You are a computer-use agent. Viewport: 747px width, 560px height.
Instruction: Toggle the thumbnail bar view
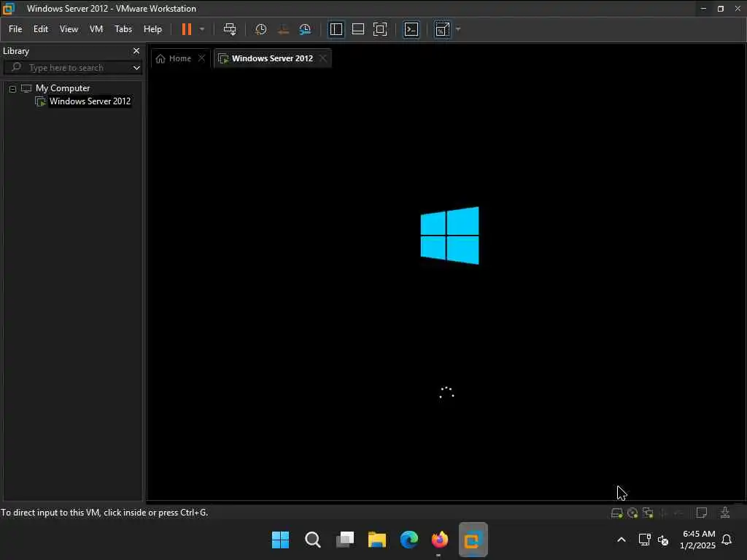[x=357, y=29]
